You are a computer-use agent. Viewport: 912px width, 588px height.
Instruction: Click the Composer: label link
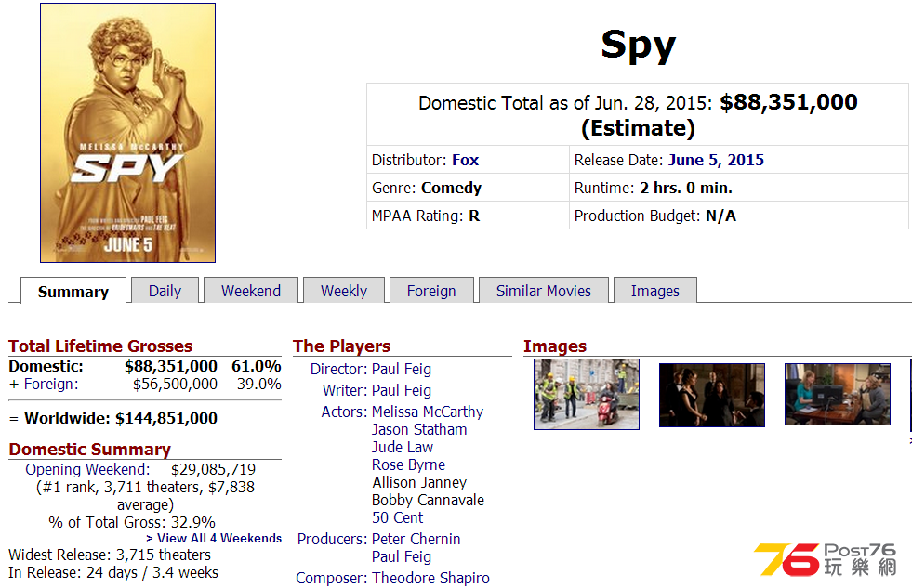tap(332, 578)
